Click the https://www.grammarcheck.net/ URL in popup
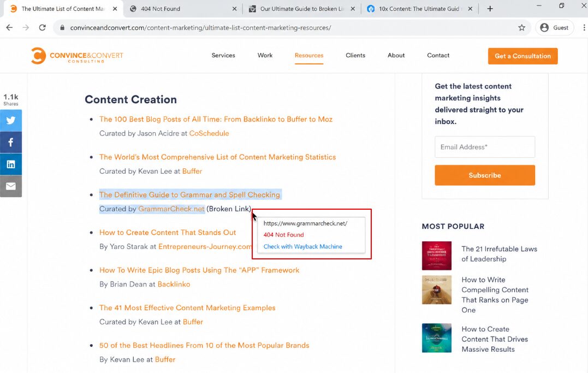Screen dimensions: 588x373 (305, 223)
